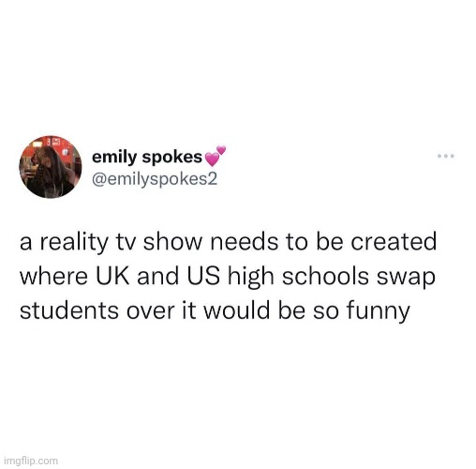
Task: Select the word 'show' in the tweet
Action: pyautogui.click(x=172, y=242)
